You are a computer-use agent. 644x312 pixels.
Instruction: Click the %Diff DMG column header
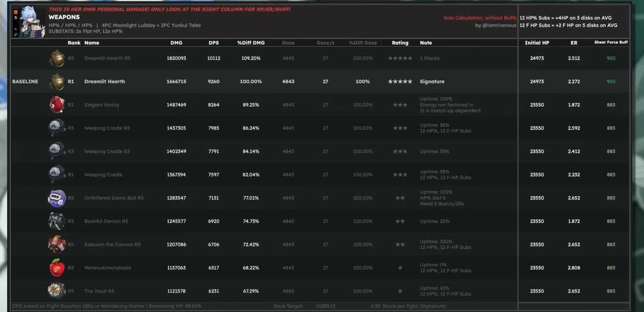pos(251,43)
